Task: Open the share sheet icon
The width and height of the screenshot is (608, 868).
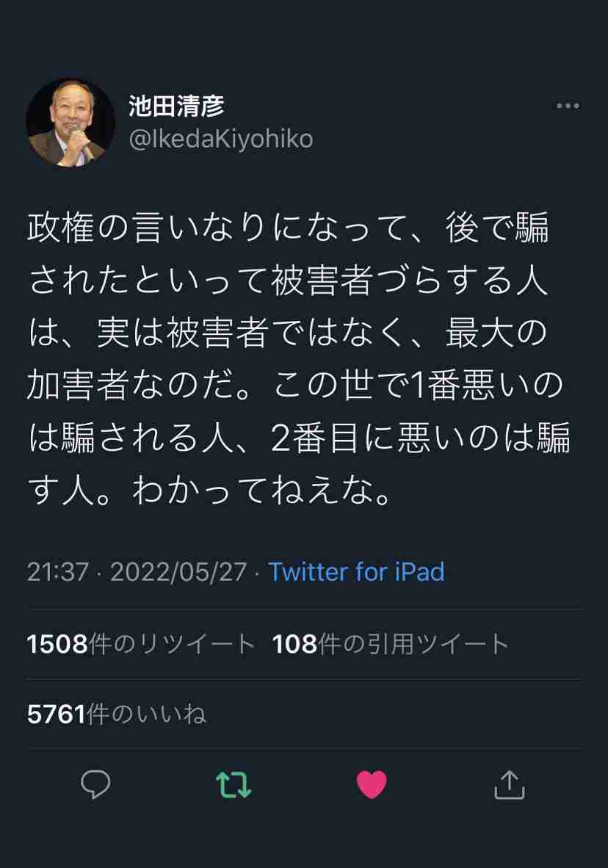Action: 510,784
